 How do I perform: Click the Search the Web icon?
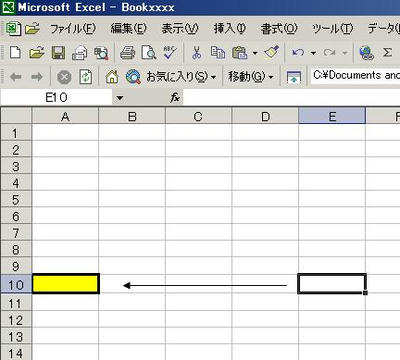133,77
